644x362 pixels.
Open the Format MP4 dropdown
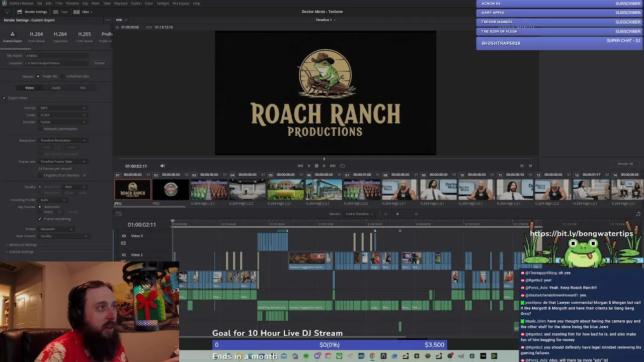(63, 108)
